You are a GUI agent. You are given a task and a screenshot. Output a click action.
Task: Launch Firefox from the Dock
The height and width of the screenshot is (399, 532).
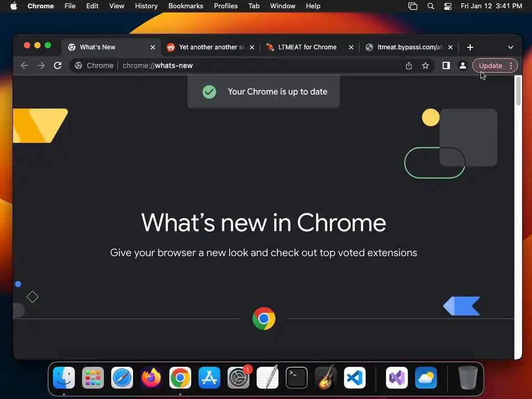click(151, 377)
